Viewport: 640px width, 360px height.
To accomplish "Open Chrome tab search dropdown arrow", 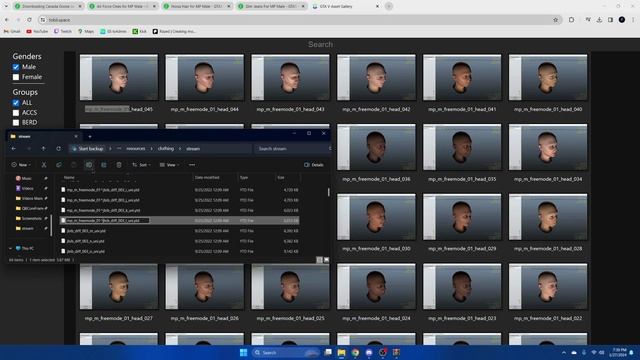I will (6, 6).
